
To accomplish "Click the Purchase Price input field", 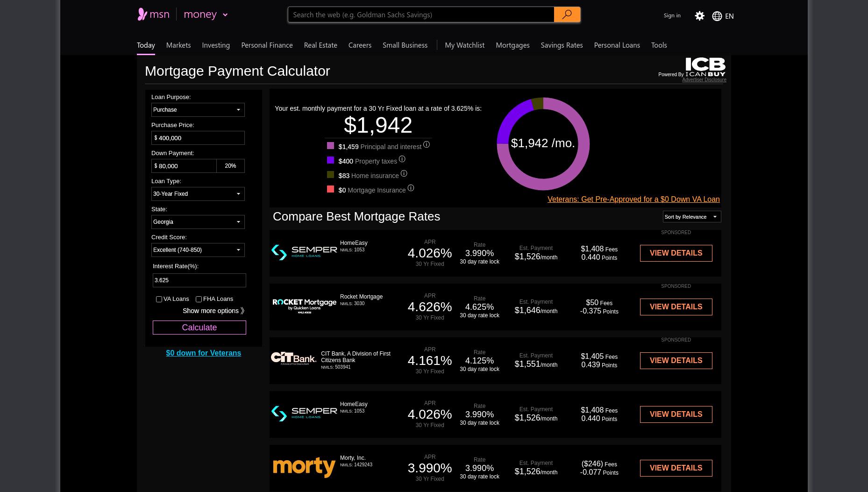I will (198, 138).
